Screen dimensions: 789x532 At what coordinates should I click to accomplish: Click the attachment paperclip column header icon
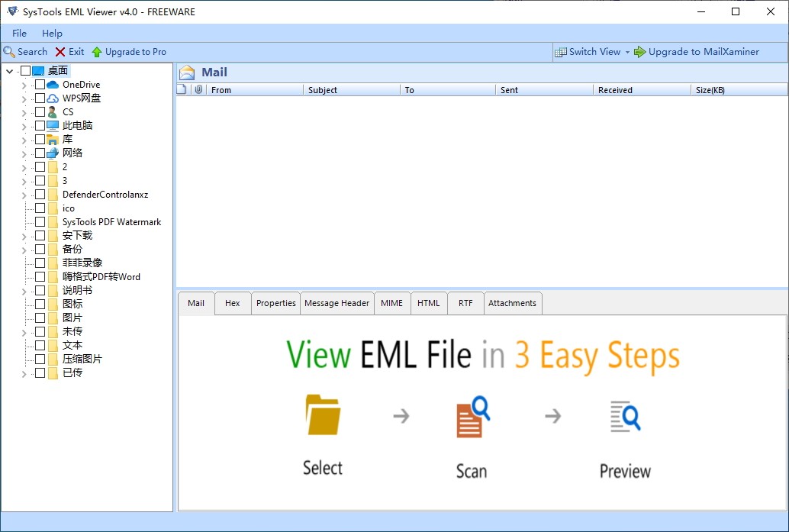click(198, 90)
